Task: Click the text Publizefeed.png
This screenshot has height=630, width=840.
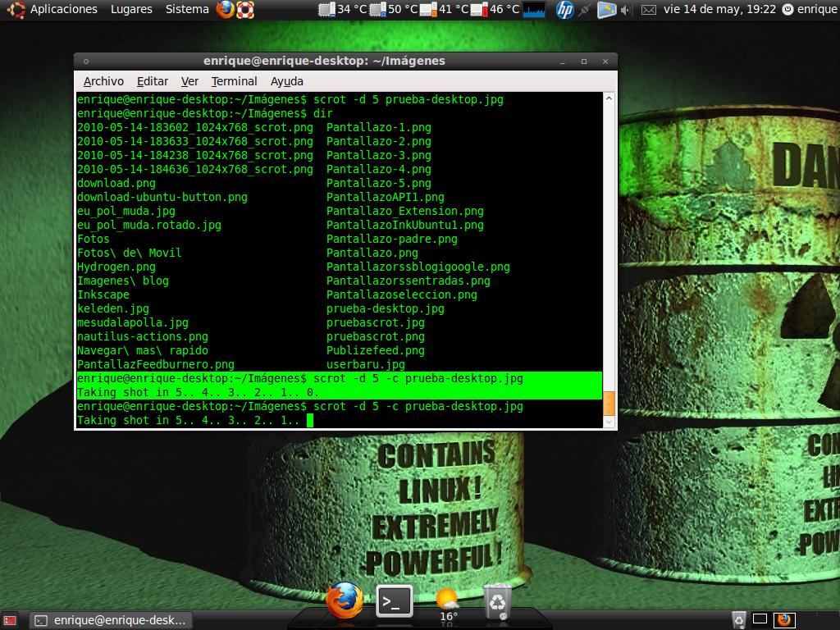Action: pos(376,350)
